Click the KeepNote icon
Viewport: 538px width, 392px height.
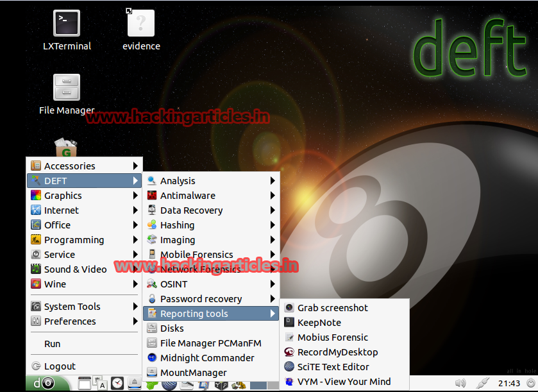(289, 322)
